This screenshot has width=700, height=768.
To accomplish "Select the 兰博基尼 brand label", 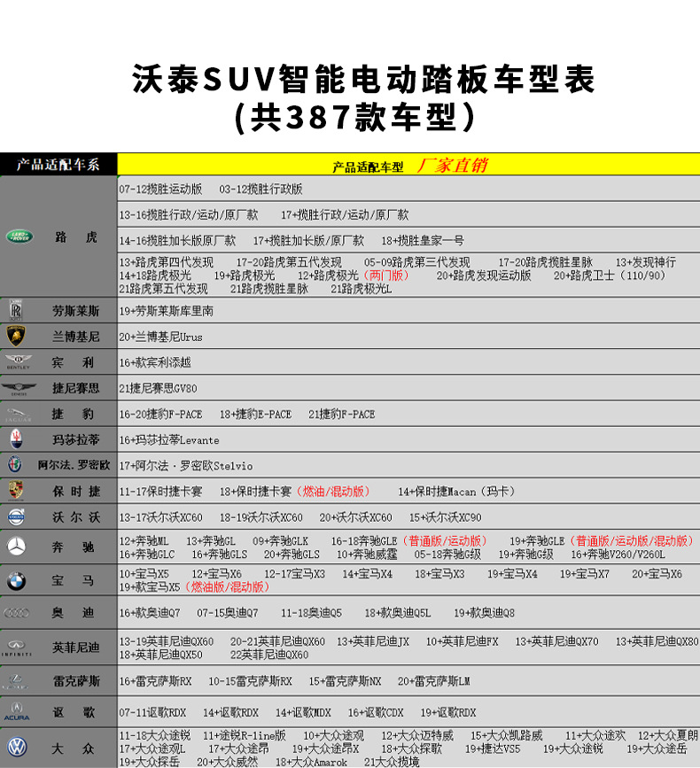I will [x=76, y=337].
